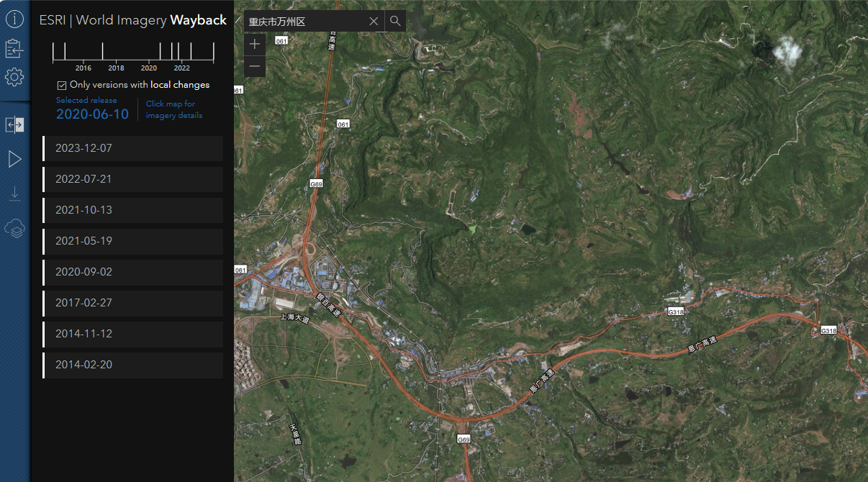Toggle "Only versions with local changes" checkbox
This screenshot has width=868, height=482.
click(62, 85)
